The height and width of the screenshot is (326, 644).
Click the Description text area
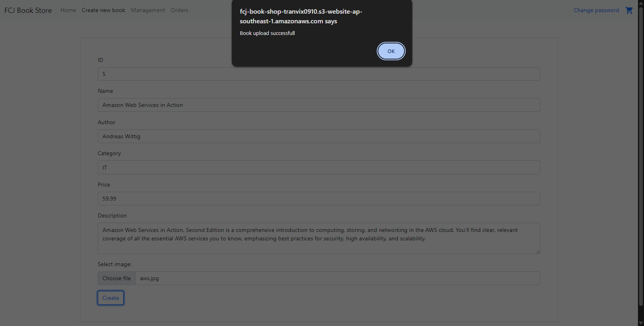[x=319, y=238]
